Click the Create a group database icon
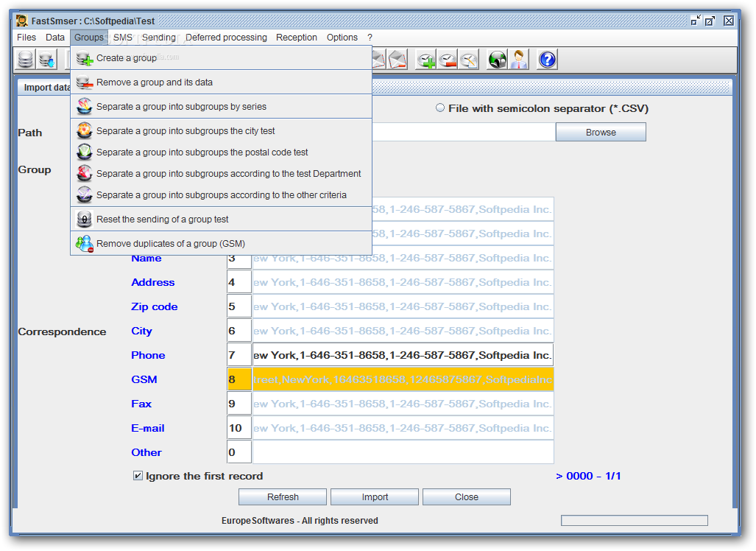 (x=85, y=58)
